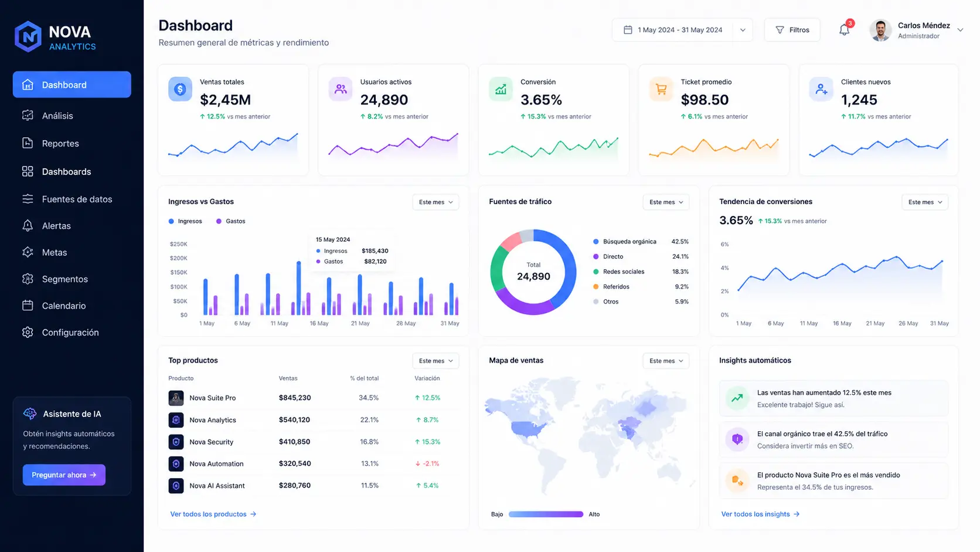Viewport: 980px width, 552px height.
Task: Click the Nova Suite Pro product thumbnail
Action: (x=176, y=398)
